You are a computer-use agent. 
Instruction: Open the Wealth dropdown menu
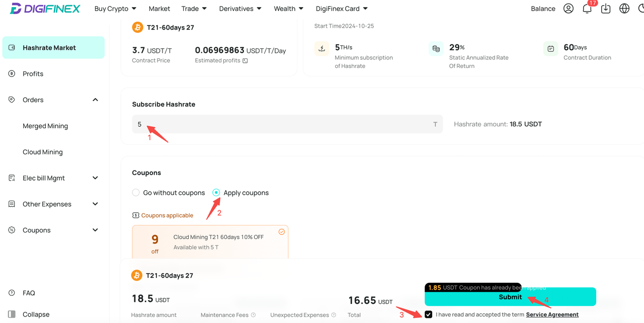pyautogui.click(x=288, y=9)
